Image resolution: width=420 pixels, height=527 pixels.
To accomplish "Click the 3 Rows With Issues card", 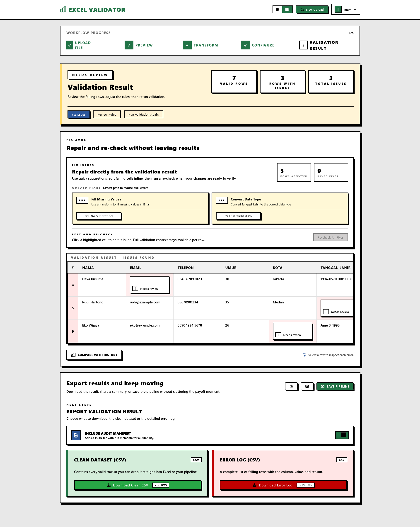I will point(282,82).
